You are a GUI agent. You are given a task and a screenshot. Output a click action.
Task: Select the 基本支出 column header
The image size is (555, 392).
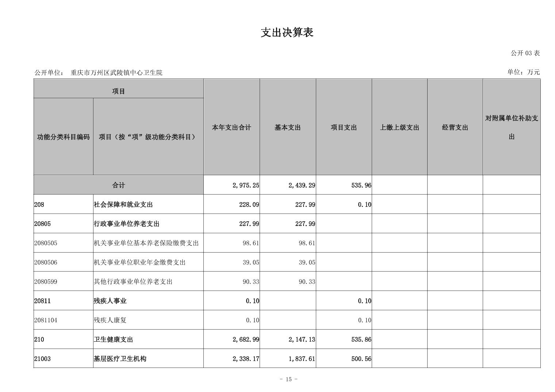point(288,127)
